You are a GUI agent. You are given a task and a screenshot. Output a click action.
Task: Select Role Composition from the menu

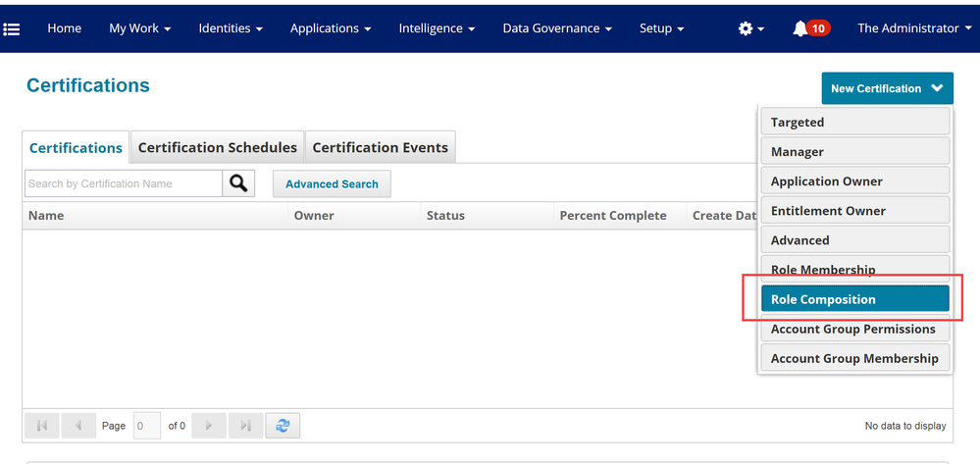click(x=854, y=299)
